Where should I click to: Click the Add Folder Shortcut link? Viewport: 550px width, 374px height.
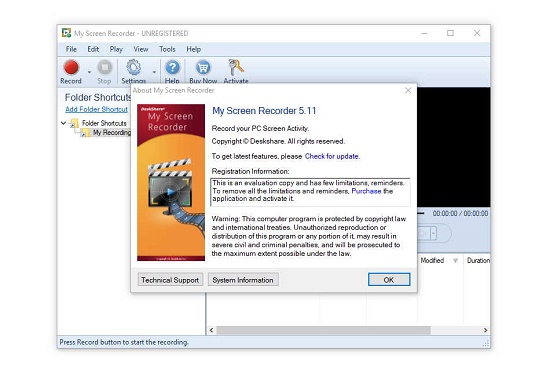pos(96,109)
